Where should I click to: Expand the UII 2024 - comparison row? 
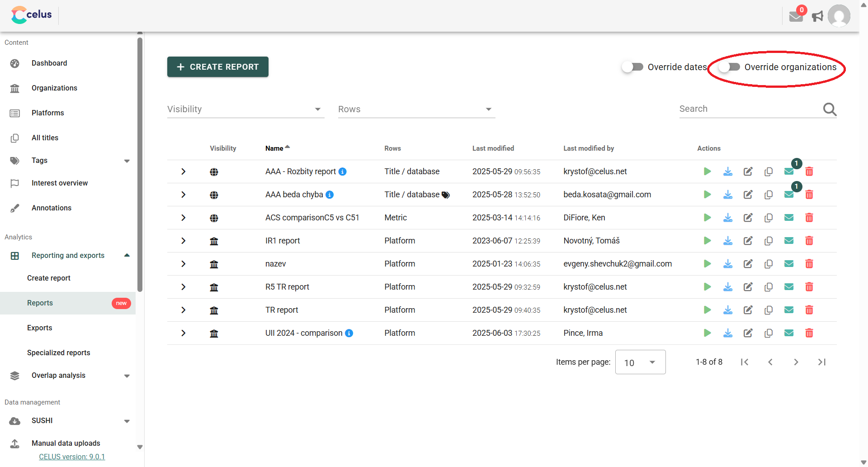183,333
